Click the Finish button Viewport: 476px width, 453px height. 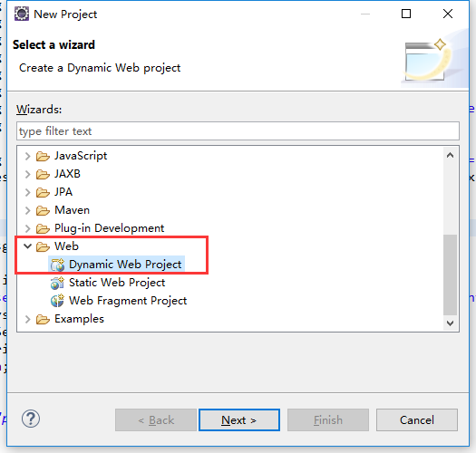tap(328, 419)
